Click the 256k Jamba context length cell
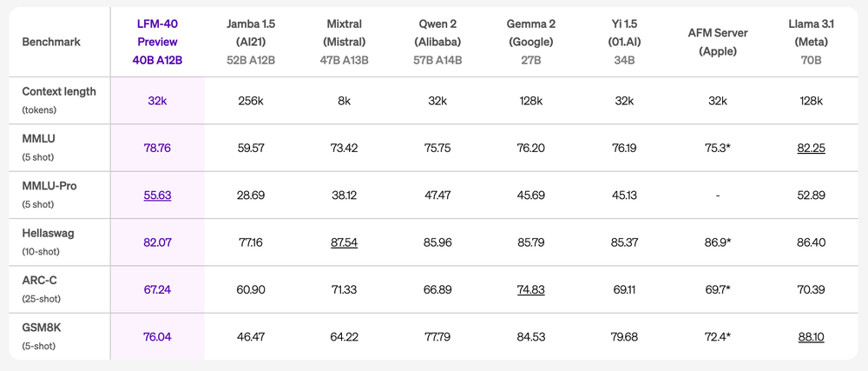Viewport: 868px width, 371px height. point(251,101)
